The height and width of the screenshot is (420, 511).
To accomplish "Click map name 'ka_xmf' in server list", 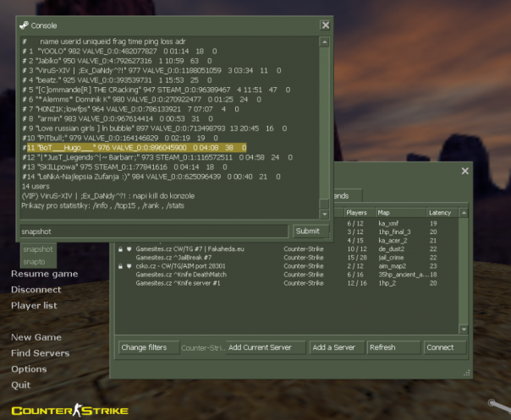I will tap(388, 223).
